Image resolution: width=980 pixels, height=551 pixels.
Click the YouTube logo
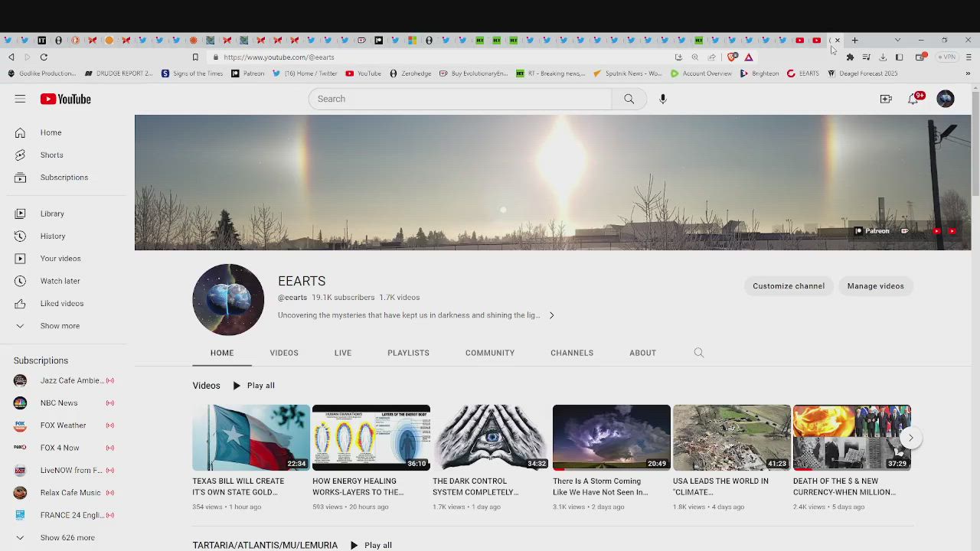tap(66, 99)
